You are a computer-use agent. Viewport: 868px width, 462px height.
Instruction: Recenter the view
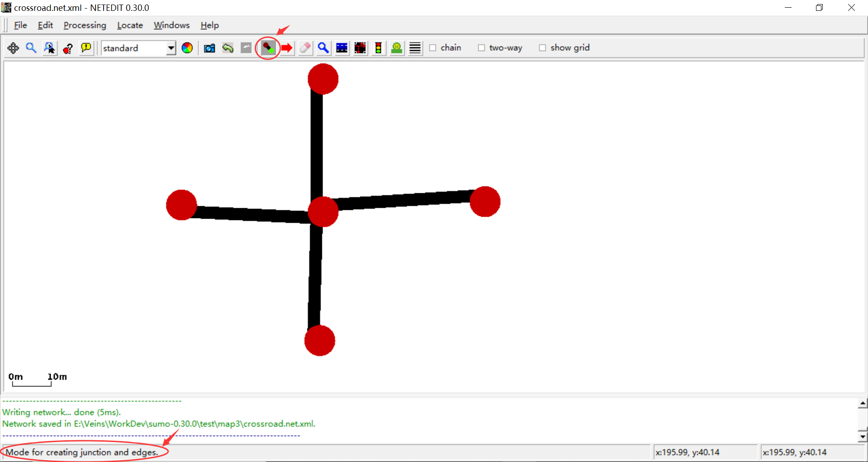13,48
